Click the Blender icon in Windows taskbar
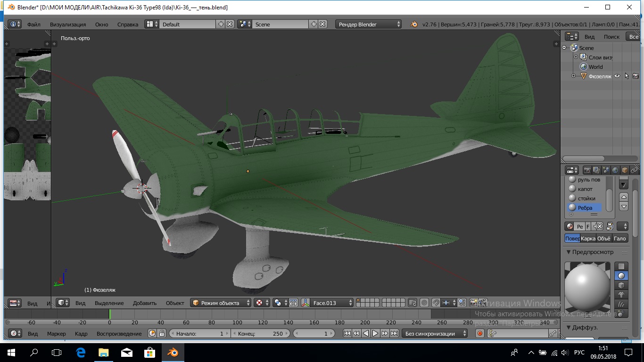 (x=172, y=352)
